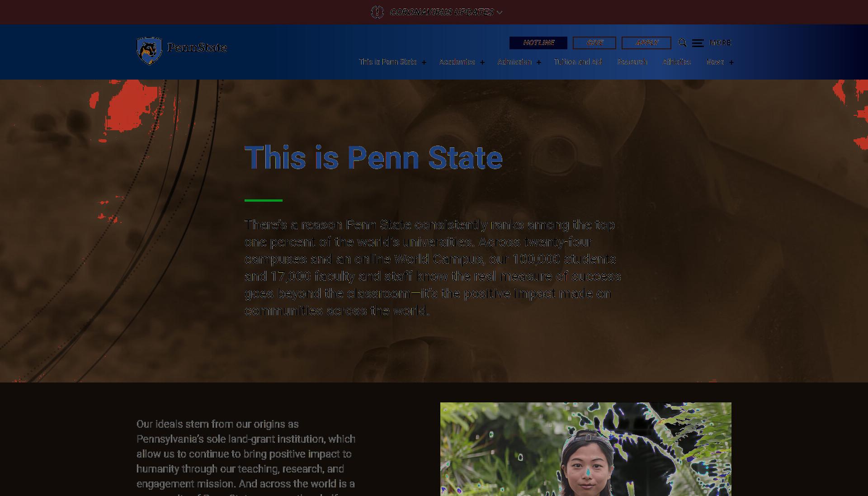Expand This is Penn State plus icon
This screenshot has height=496, width=868.
[x=424, y=62]
